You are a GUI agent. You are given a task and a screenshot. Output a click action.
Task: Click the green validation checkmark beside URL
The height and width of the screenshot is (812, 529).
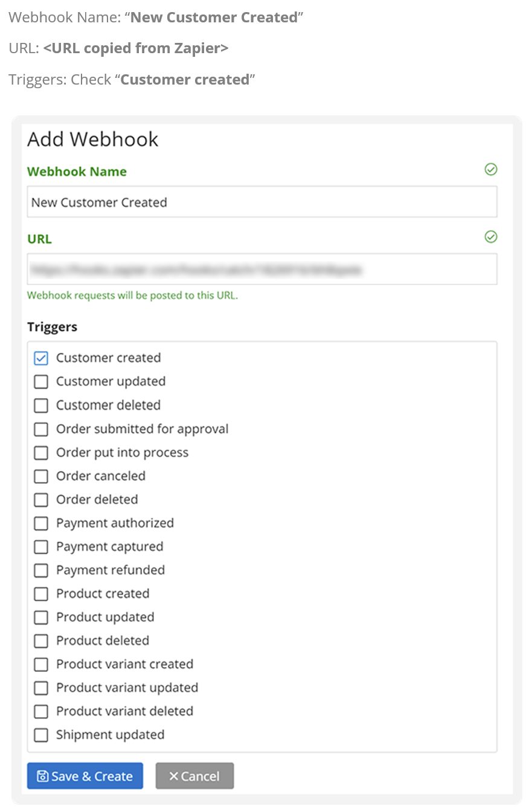click(491, 237)
